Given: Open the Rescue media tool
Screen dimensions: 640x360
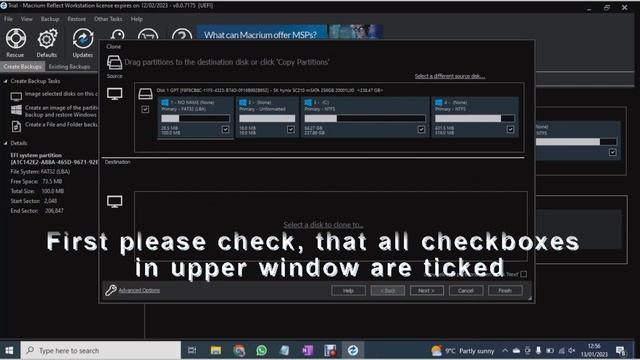Looking at the screenshot, I should pyautogui.click(x=16, y=42).
